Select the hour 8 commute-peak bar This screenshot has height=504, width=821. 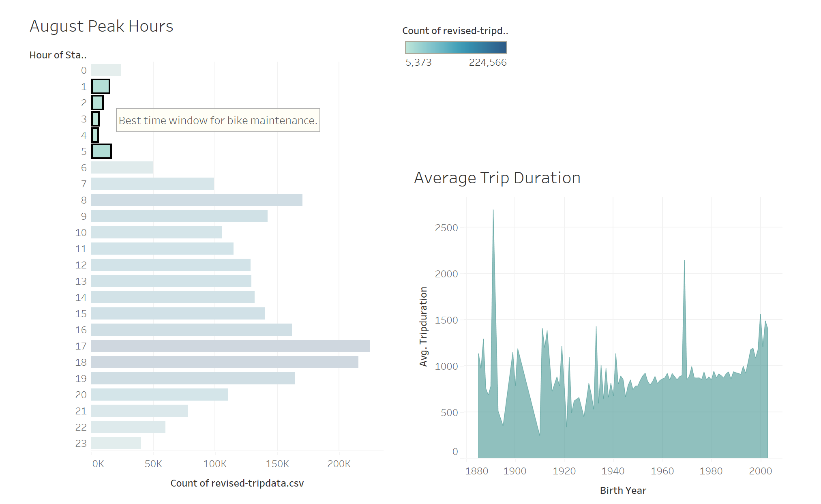tap(195, 200)
